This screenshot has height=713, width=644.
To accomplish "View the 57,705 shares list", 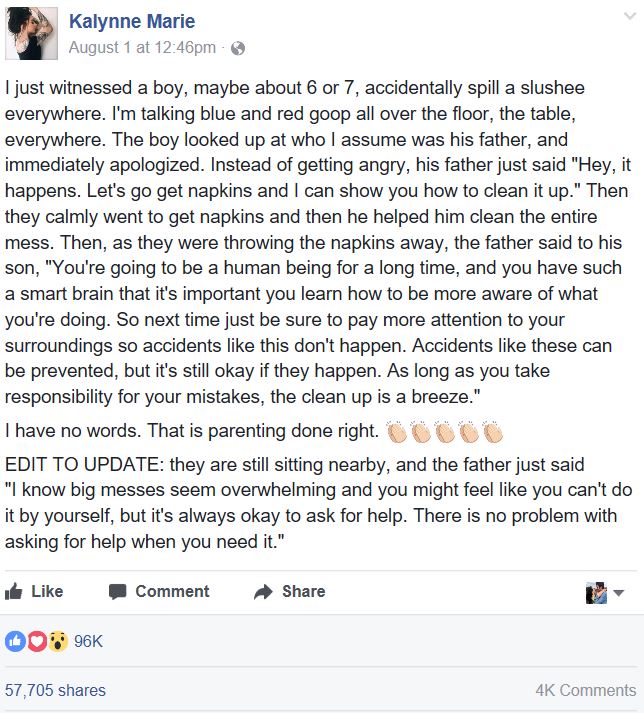I will point(55,690).
